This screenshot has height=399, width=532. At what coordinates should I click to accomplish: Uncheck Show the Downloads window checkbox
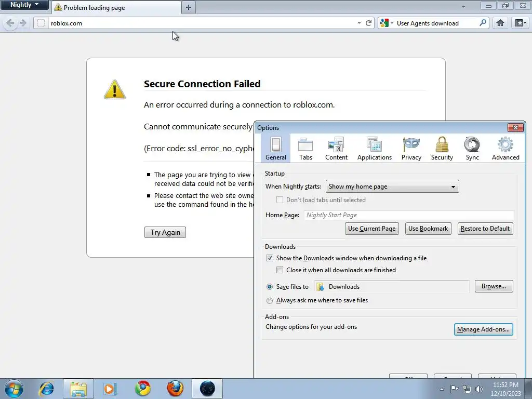tap(270, 258)
